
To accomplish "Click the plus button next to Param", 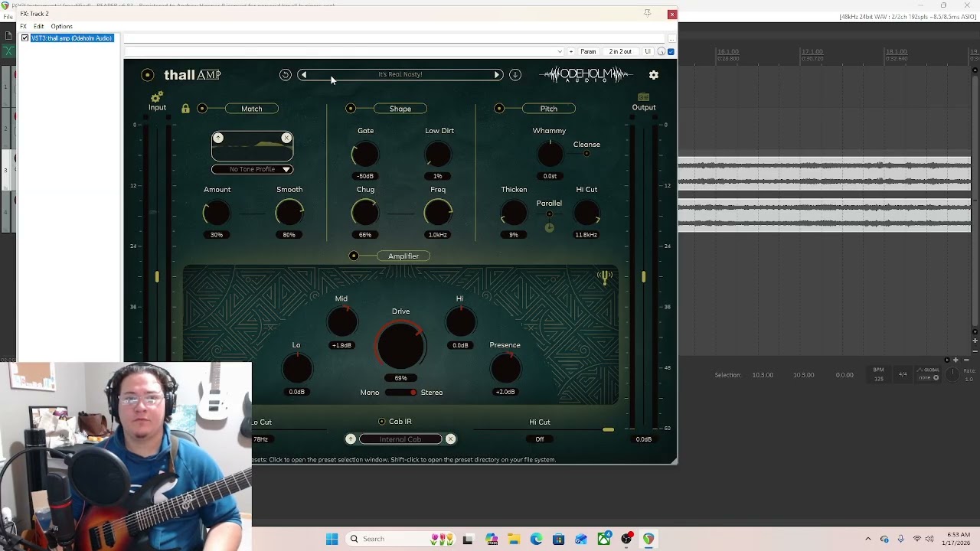I will [571, 52].
